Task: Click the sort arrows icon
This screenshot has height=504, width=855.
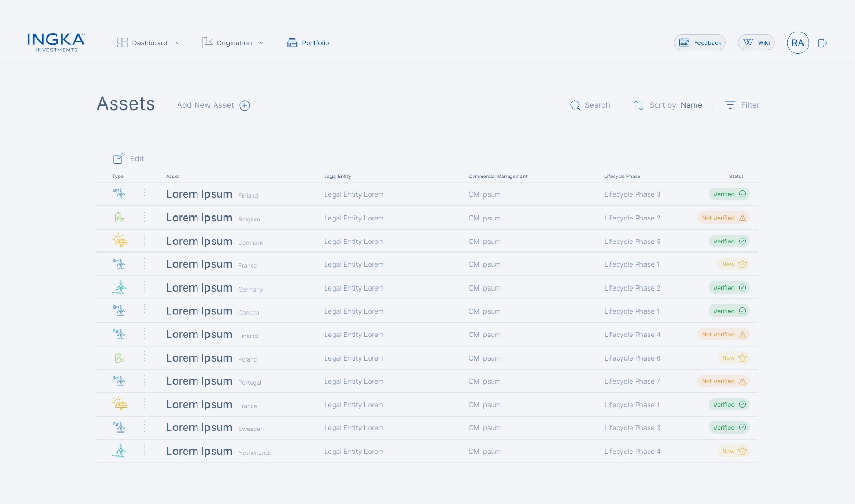Action: coord(638,105)
